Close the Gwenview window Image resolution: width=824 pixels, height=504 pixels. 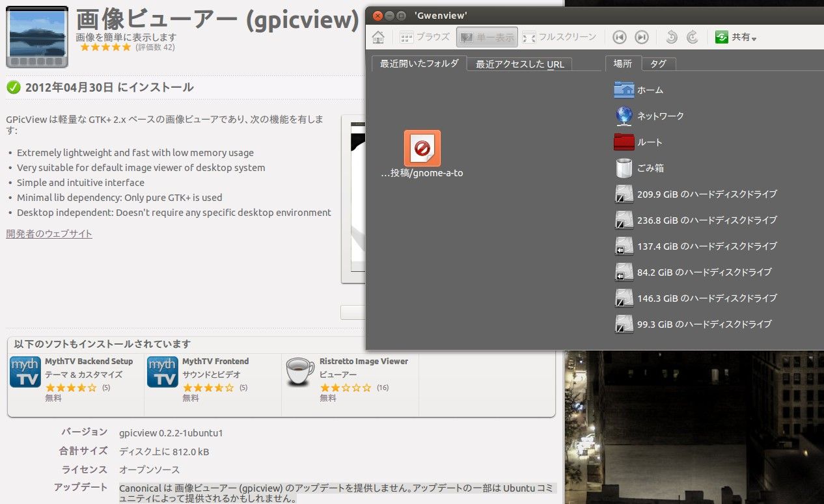click(x=378, y=15)
